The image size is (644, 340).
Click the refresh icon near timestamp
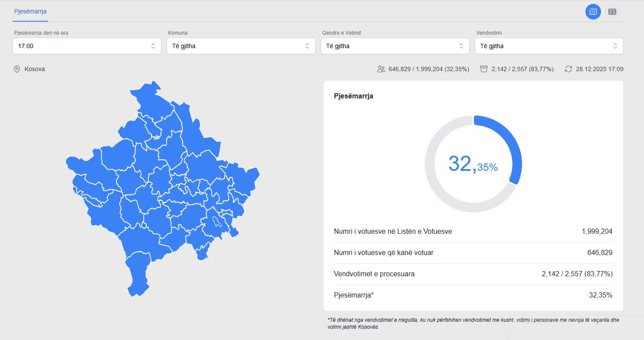[568, 69]
